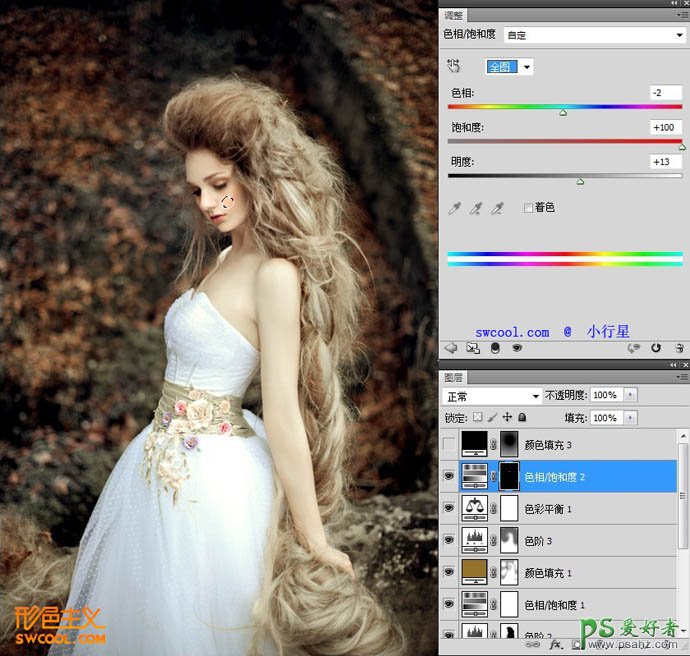Click the lock position (move) icon

[x=507, y=417]
